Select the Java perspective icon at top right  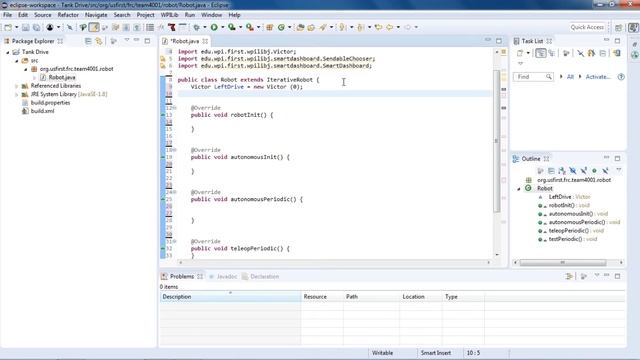633,27
